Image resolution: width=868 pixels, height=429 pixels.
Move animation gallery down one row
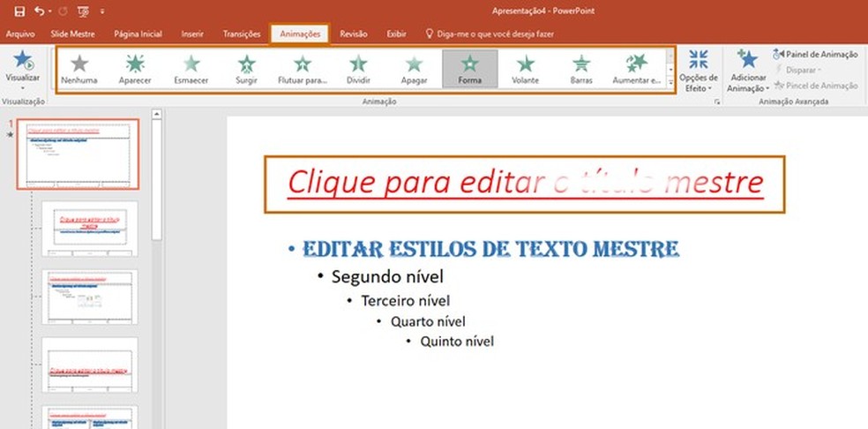click(x=671, y=69)
